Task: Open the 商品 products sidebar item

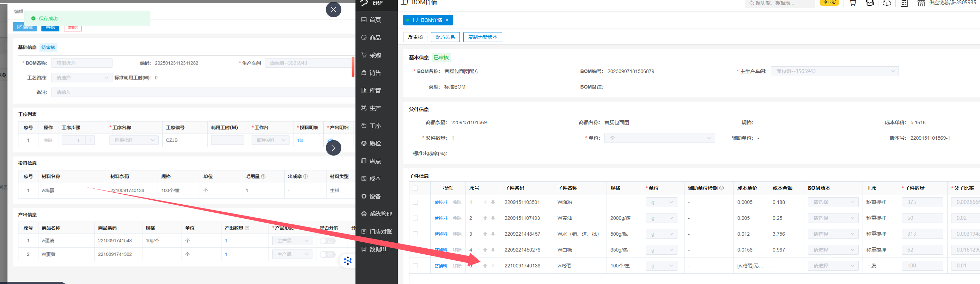Action: [371, 38]
